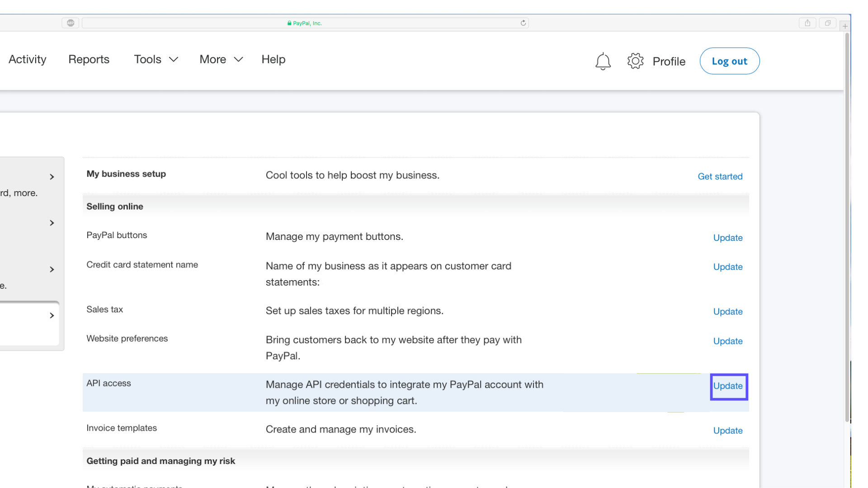The height and width of the screenshot is (488, 868).
Task: Select the API access row label
Action: pyautogui.click(x=108, y=383)
